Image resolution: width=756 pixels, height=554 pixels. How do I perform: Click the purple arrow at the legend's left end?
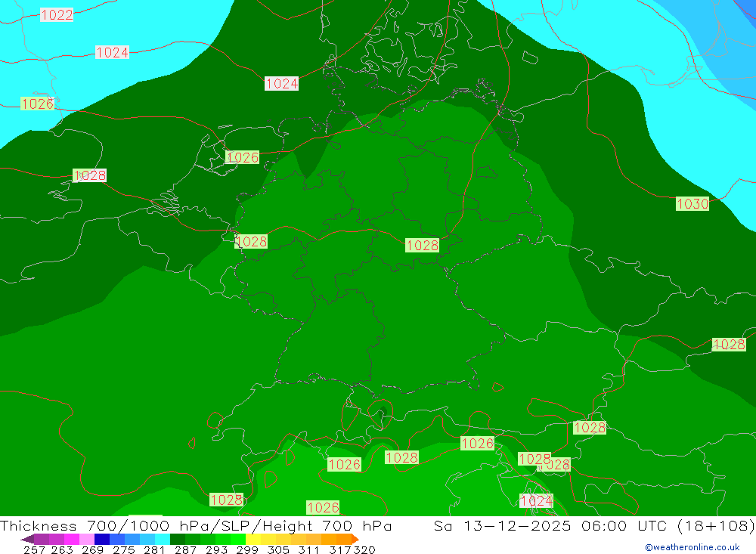tap(27, 539)
